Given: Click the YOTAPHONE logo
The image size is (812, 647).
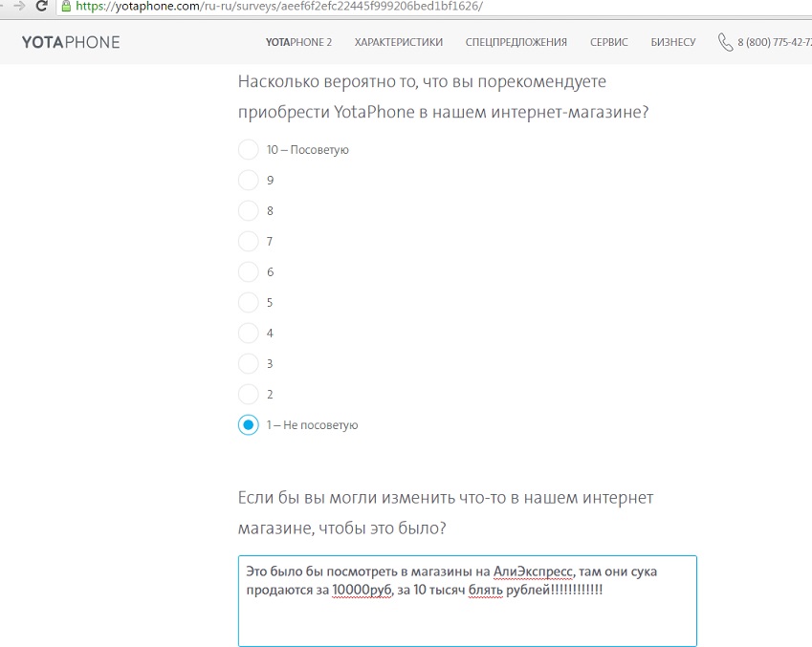Looking at the screenshot, I should tap(71, 42).
